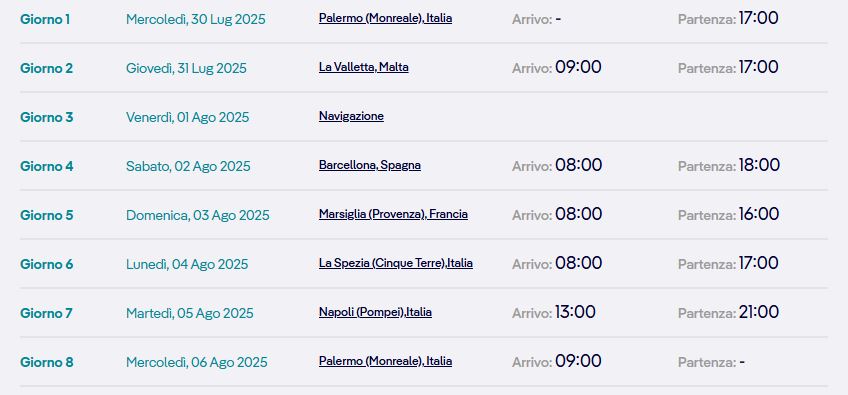Click the Barcellona departure time 18:00
848x395 pixels.
tap(759, 165)
